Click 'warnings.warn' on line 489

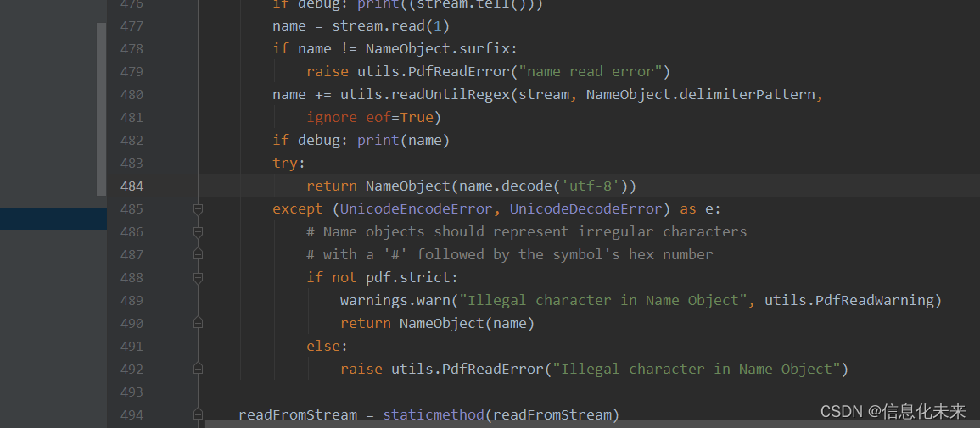tap(395, 301)
